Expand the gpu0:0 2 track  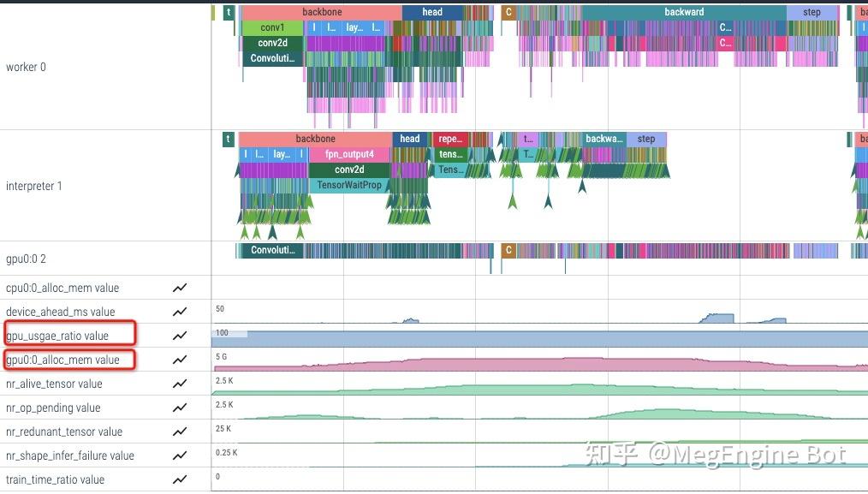coord(27,258)
